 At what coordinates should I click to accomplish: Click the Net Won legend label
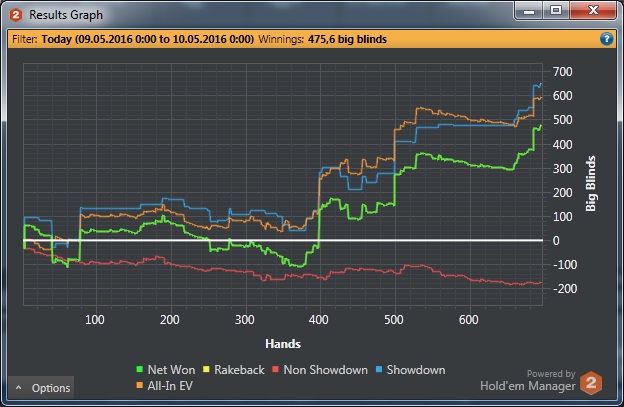click(x=172, y=370)
